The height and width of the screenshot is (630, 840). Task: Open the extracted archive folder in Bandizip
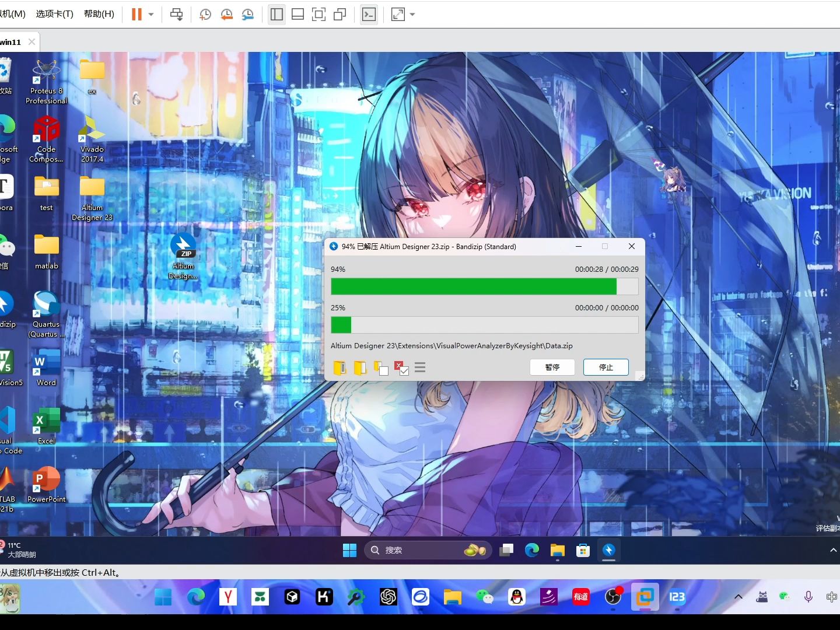pos(360,367)
